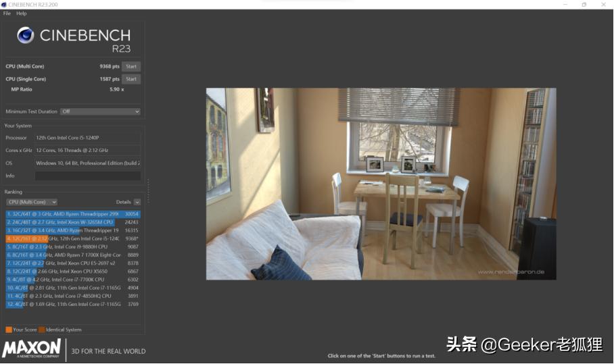
Task: Select the 16C/32T Threadripper ranking row
Action: 73,230
